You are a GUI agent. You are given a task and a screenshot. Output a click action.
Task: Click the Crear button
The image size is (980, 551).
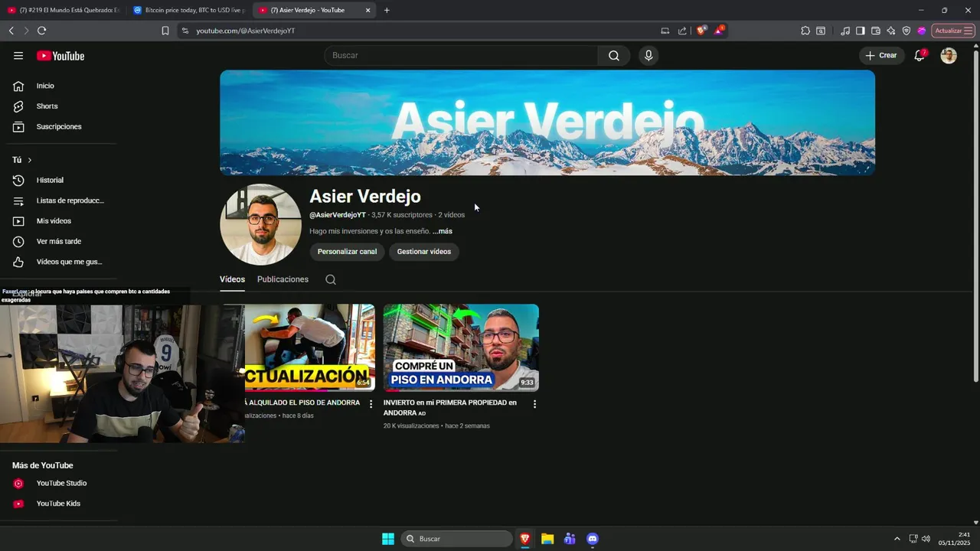[881, 55]
